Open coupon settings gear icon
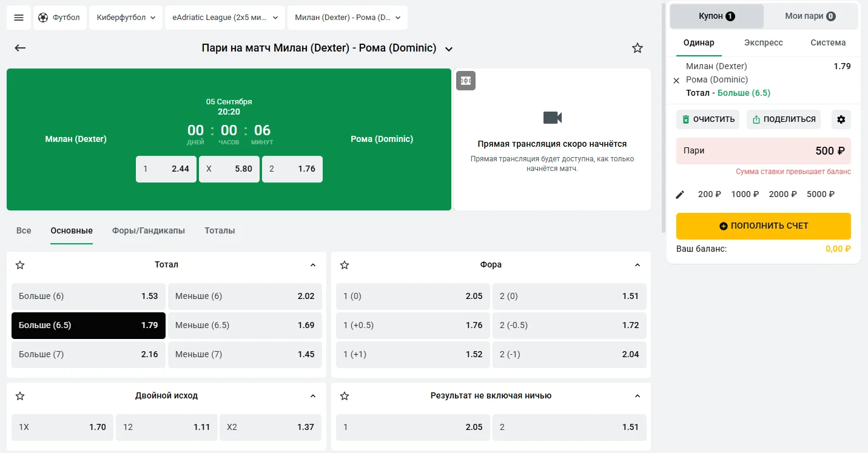The height and width of the screenshot is (453, 868). click(x=841, y=119)
